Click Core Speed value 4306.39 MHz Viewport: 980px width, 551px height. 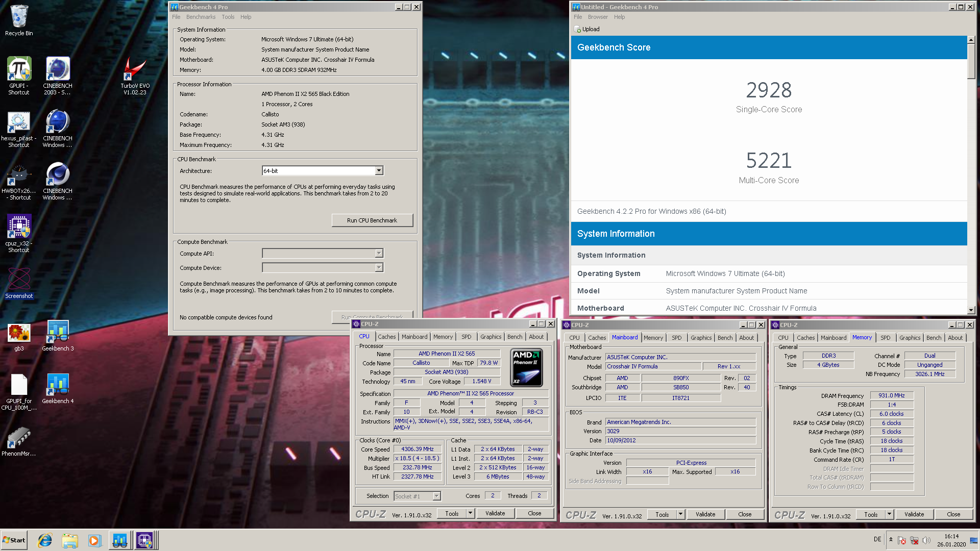click(417, 449)
